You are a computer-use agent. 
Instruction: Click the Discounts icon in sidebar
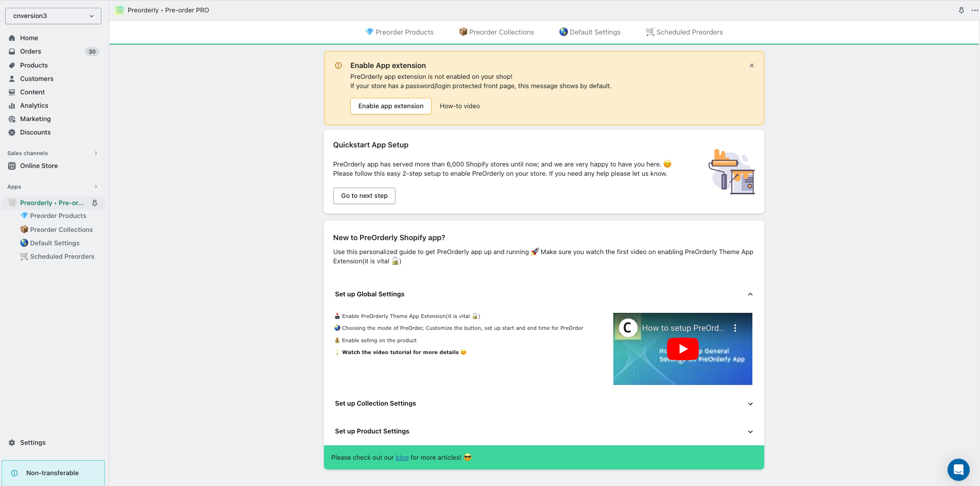point(12,132)
